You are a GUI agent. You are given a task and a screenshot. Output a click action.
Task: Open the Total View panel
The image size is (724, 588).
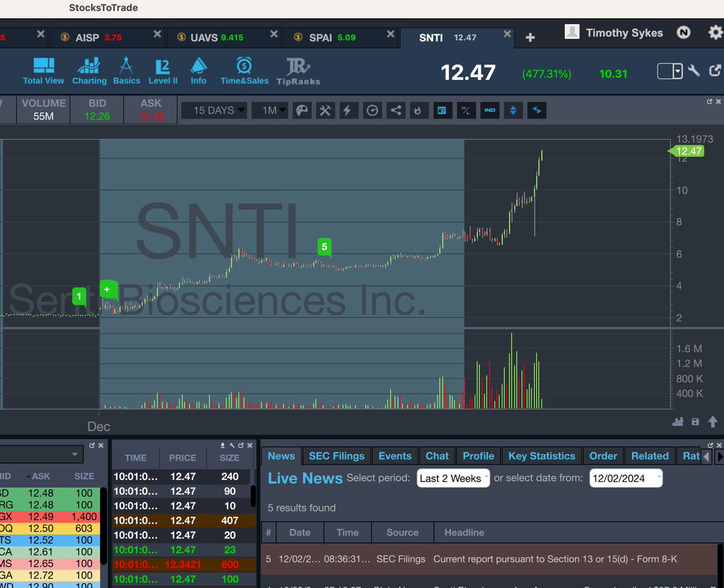tap(43, 71)
